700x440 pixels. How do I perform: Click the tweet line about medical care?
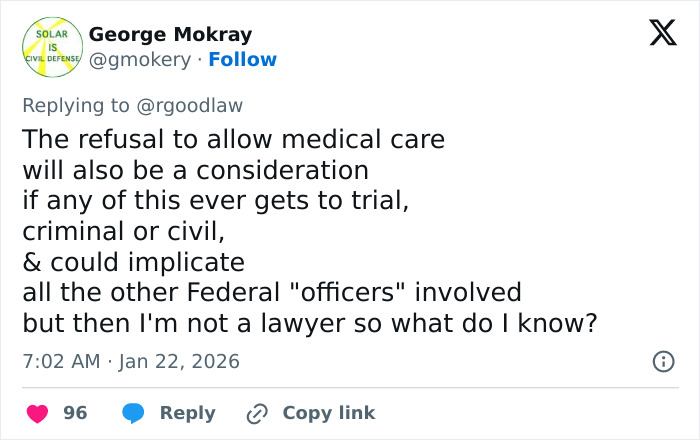click(x=232, y=138)
